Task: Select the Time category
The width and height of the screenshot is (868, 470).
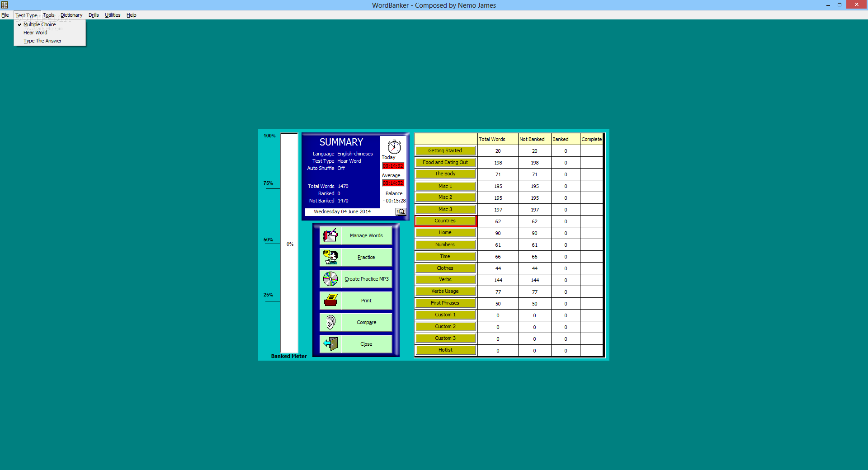Action: [x=445, y=256]
